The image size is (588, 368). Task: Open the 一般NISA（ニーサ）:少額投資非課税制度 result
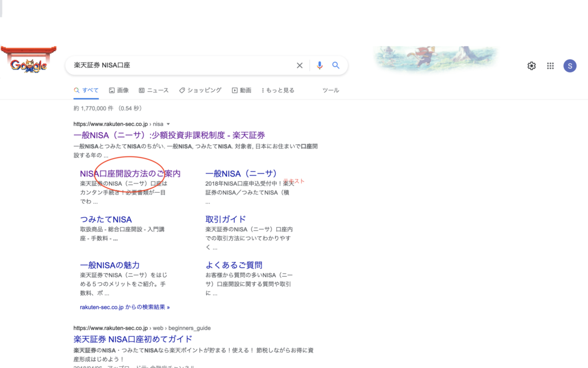pyautogui.click(x=169, y=135)
